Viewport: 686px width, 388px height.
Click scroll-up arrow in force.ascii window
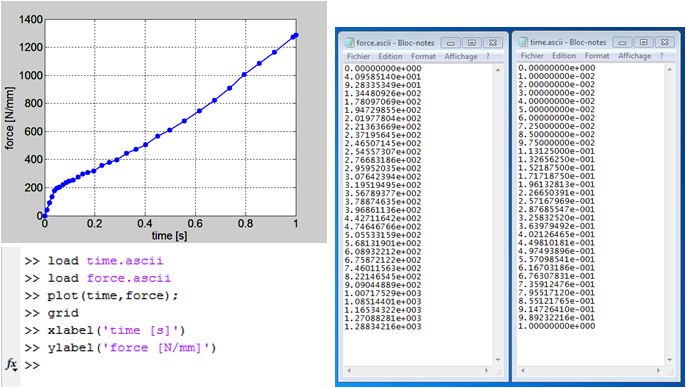tap(498, 70)
